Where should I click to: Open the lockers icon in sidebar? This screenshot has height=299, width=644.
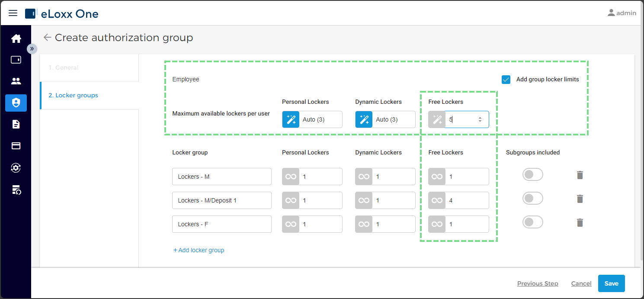16,60
